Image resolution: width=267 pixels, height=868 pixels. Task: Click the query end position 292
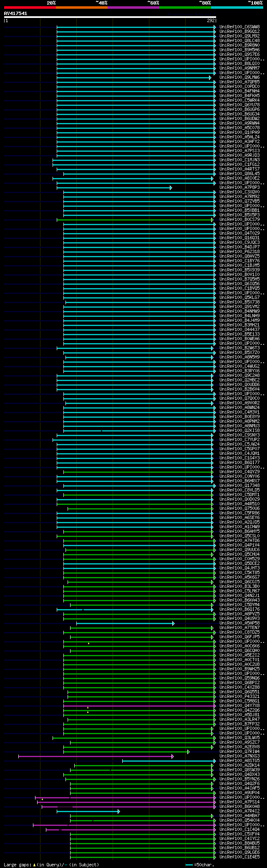pos(211,20)
